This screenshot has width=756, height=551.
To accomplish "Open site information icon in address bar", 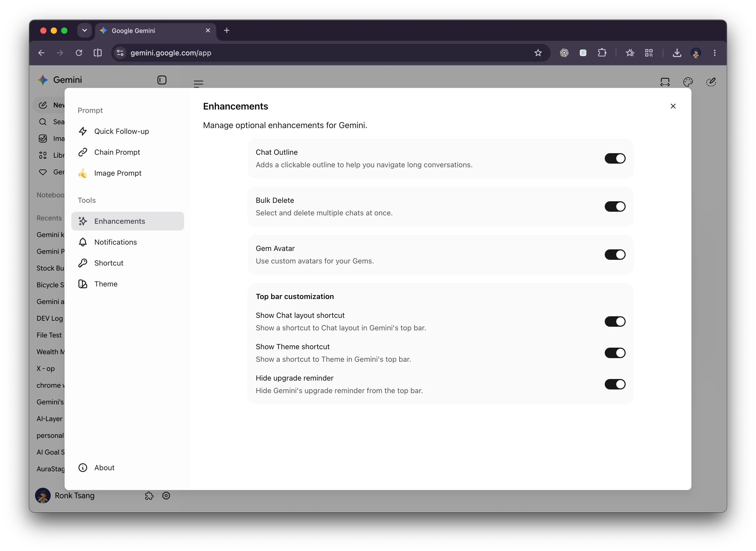I will (x=120, y=53).
